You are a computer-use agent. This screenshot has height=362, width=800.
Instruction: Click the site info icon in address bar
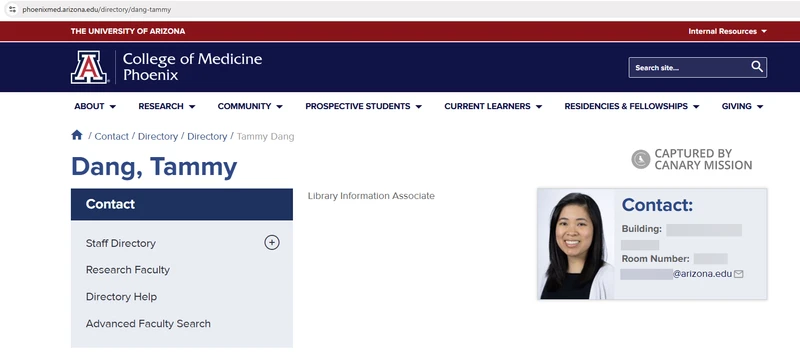click(x=12, y=9)
